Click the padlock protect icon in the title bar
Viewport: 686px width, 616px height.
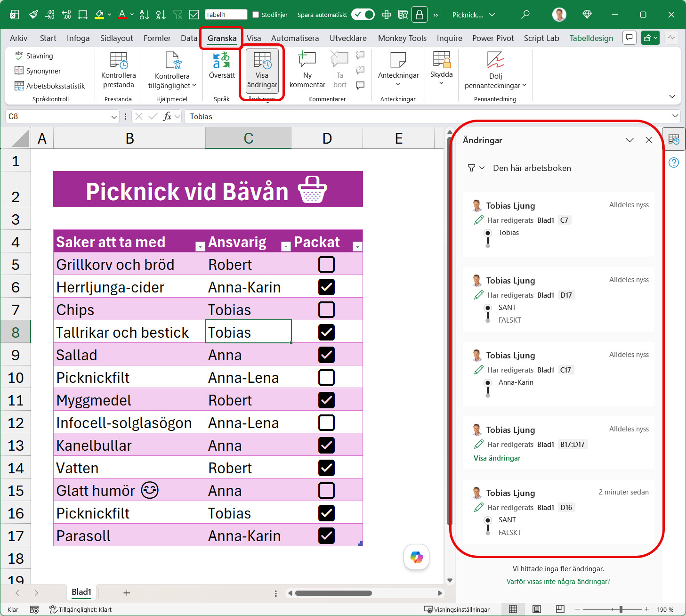(x=419, y=15)
